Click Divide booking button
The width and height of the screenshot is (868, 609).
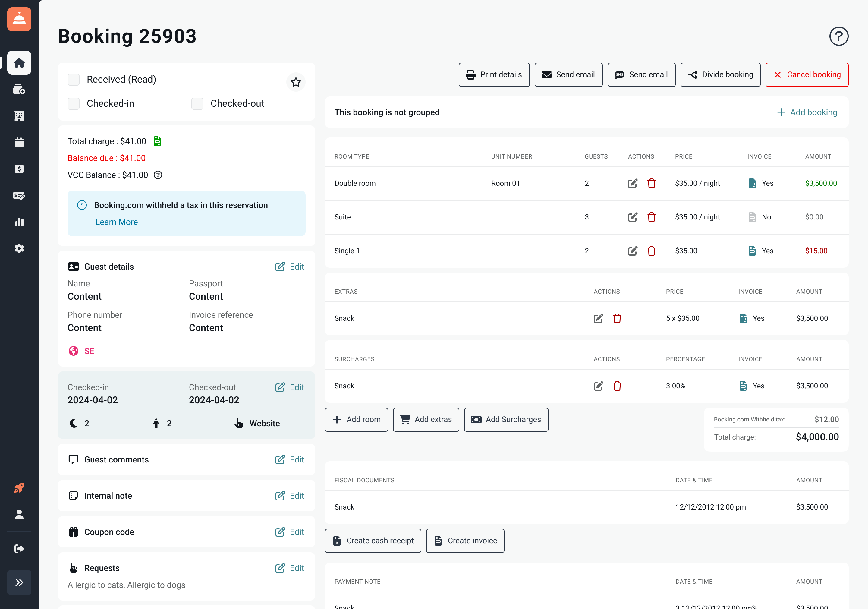[720, 75]
